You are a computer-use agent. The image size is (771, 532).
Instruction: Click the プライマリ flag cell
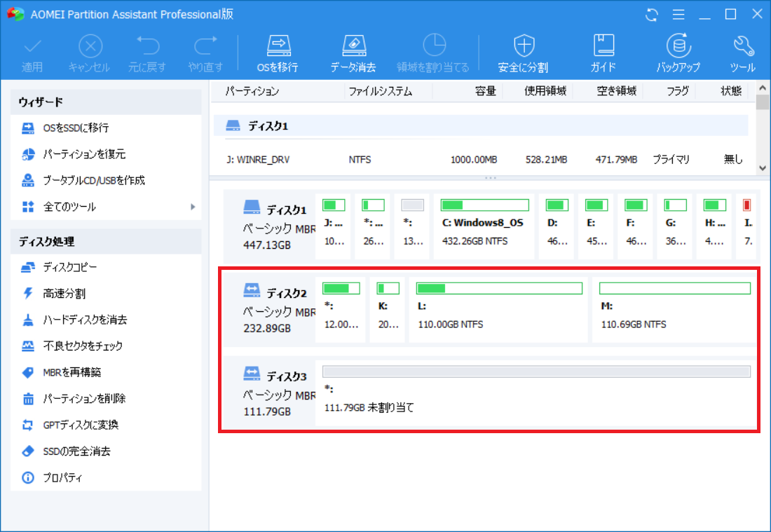coord(671,160)
